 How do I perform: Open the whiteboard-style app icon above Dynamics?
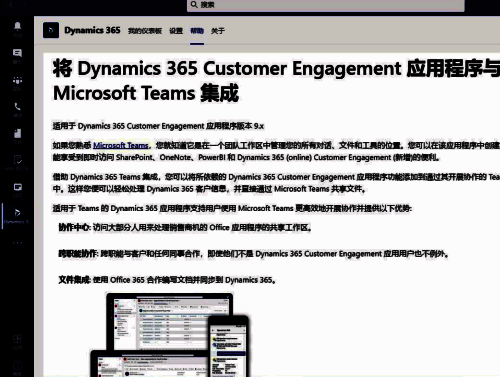17,187
